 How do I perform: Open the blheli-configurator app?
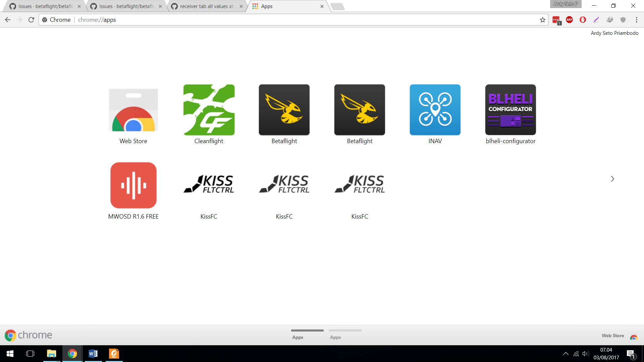click(x=511, y=114)
